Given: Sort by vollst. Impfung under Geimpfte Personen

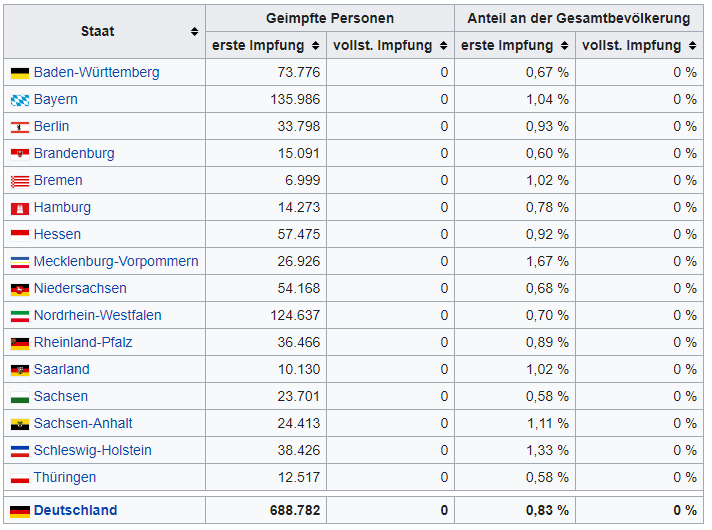Looking at the screenshot, I should pyautogui.click(x=441, y=46).
